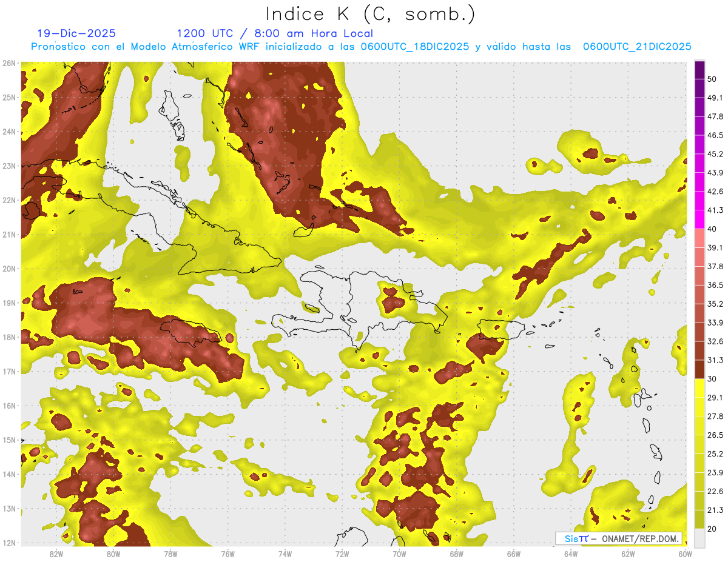Image resolution: width=728 pixels, height=562 pixels.
Task: Click the '66W' longitude label
Action: (514, 554)
